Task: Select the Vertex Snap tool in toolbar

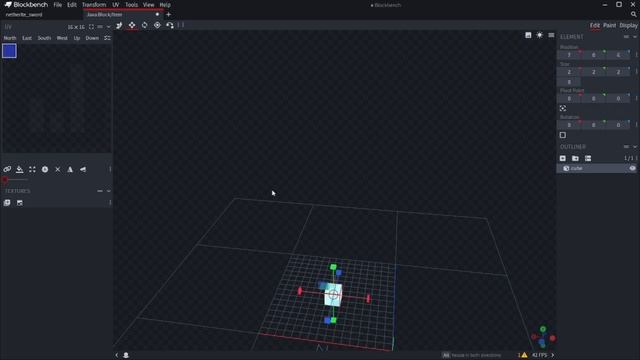Action: pyautogui.click(x=170, y=25)
